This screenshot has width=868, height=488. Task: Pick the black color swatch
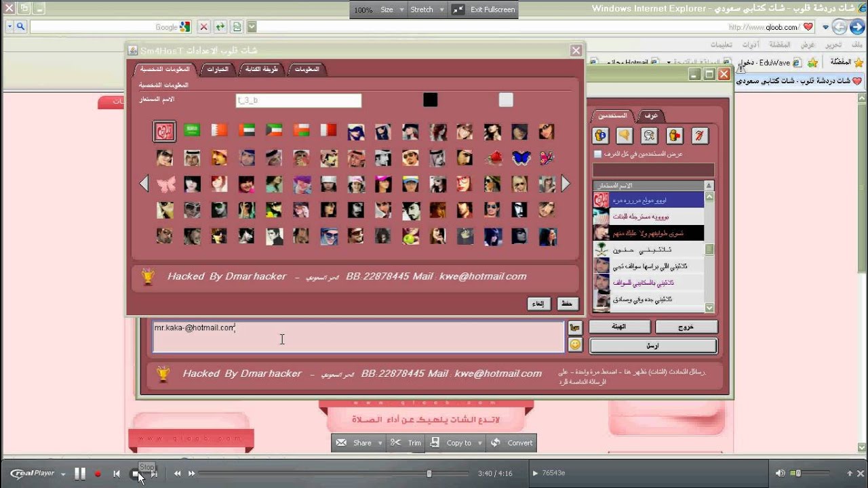(431, 100)
